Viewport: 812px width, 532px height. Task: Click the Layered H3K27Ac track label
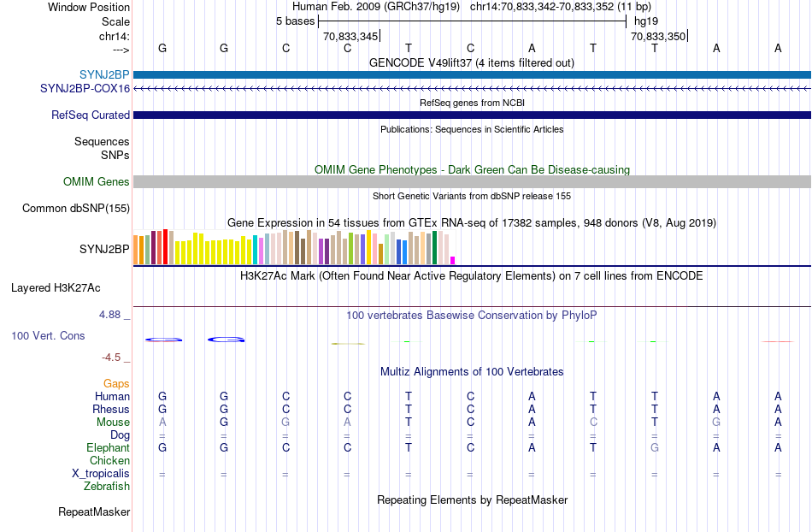point(56,288)
